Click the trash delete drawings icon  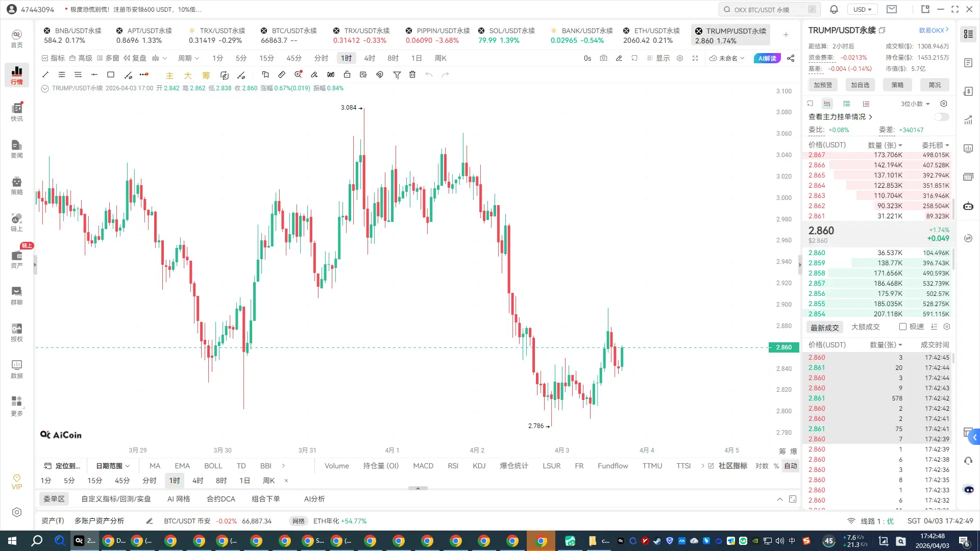tap(412, 74)
